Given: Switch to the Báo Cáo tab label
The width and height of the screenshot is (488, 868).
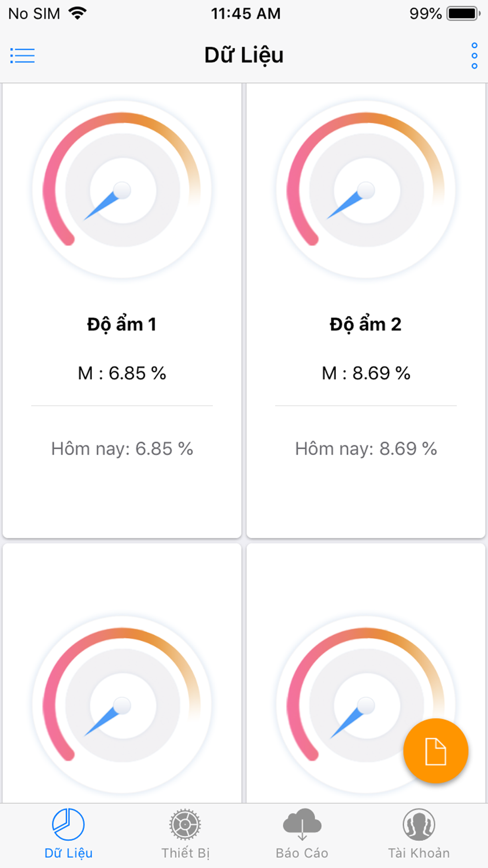Looking at the screenshot, I should (x=302, y=853).
